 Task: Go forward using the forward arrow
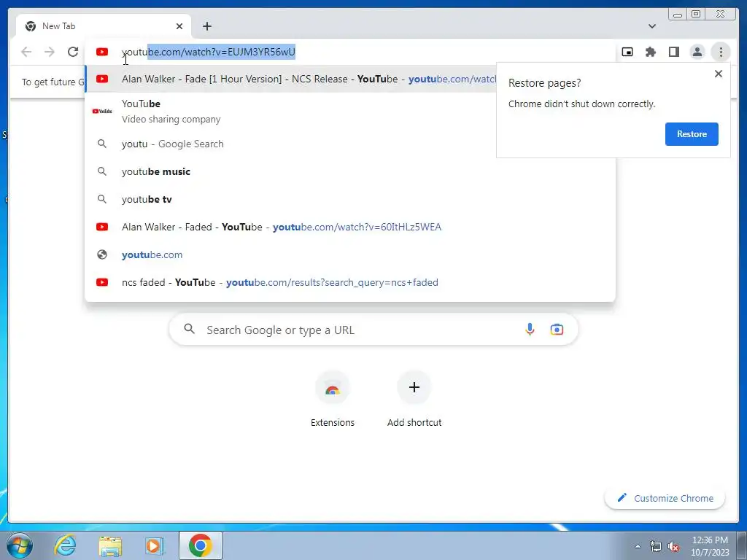(50, 52)
